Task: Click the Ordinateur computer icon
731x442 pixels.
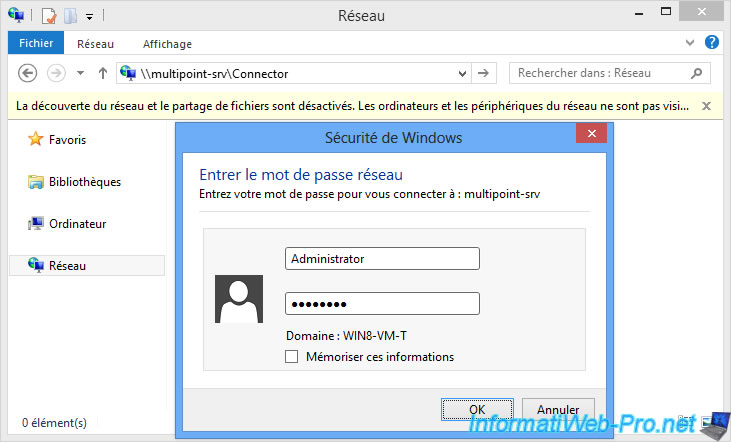Action: pyautogui.click(x=35, y=224)
